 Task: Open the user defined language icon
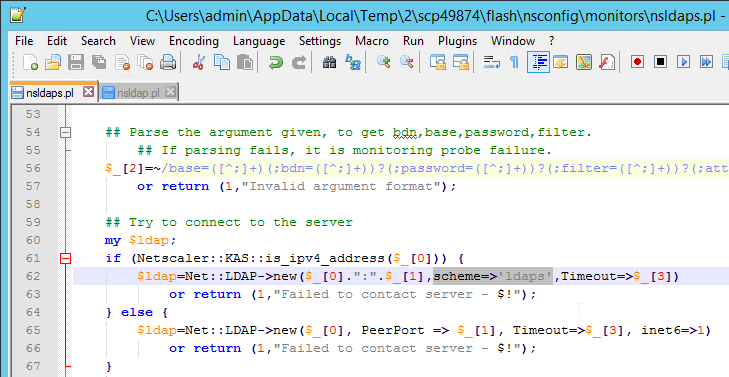pos(561,62)
